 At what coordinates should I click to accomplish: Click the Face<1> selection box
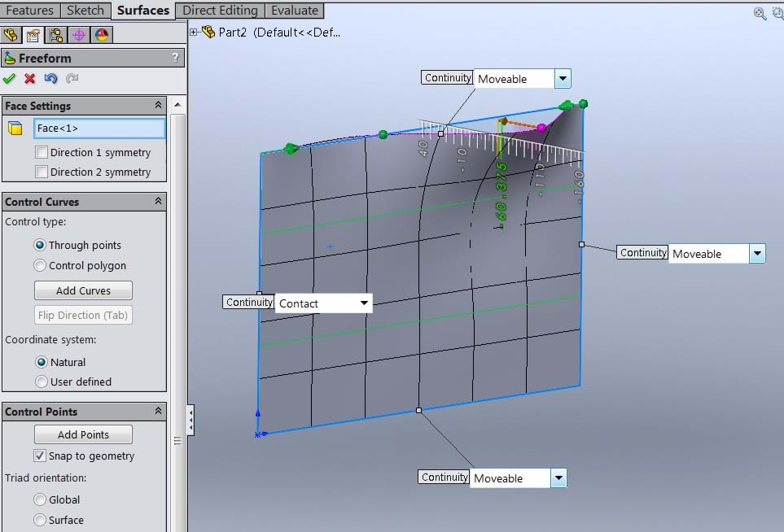tap(99, 128)
